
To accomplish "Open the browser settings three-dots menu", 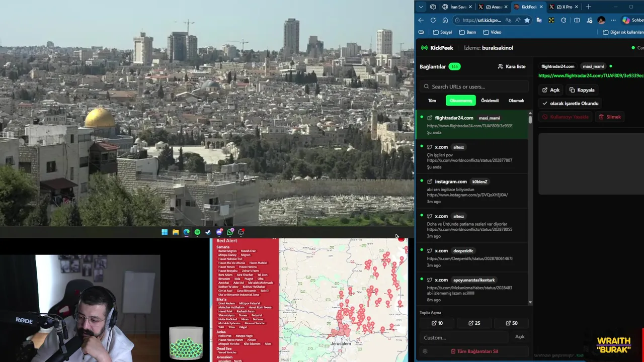I will [613, 20].
